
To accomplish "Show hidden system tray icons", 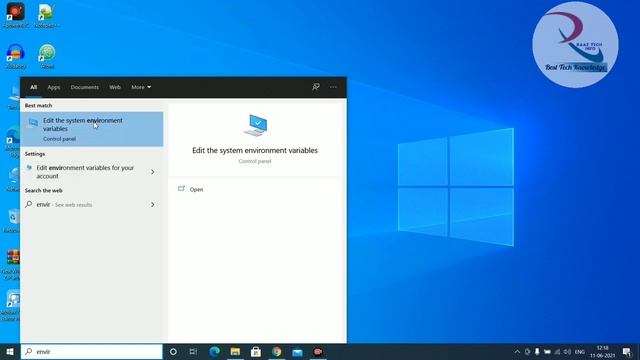I will [517, 352].
